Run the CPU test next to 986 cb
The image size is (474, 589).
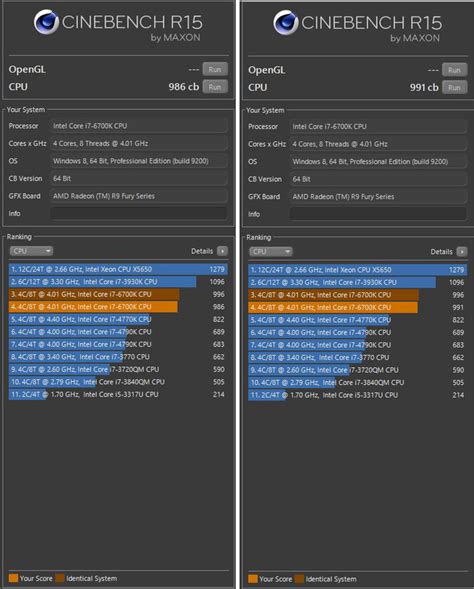click(215, 87)
